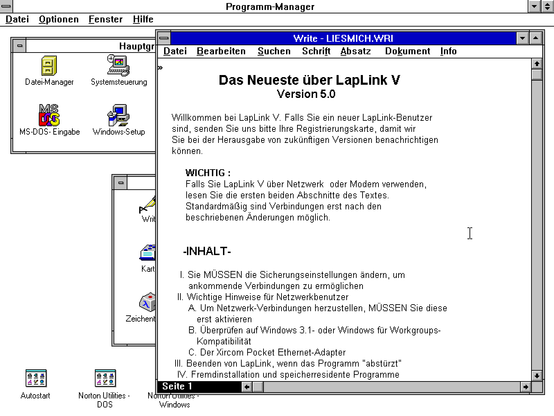554x416 pixels.
Task: Click the Write - LIESMICH.WRI title bar
Action: 343,38
